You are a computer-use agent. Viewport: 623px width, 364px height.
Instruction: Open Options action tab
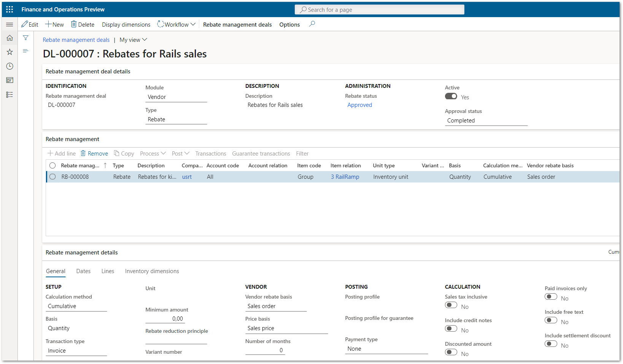pos(289,24)
